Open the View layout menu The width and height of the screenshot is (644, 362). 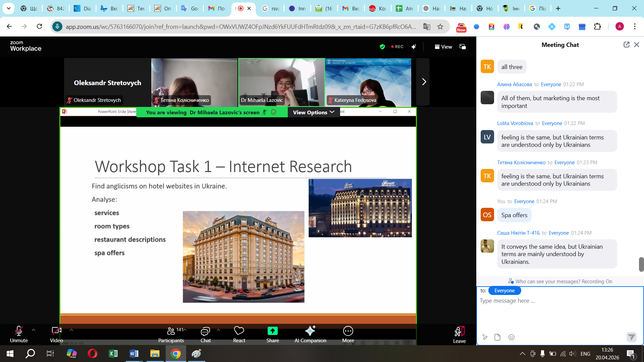tap(443, 47)
